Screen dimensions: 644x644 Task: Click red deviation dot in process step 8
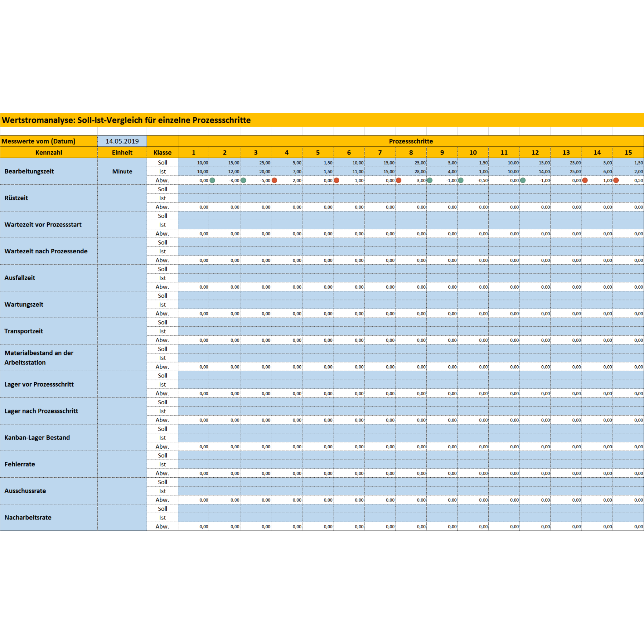[399, 180]
